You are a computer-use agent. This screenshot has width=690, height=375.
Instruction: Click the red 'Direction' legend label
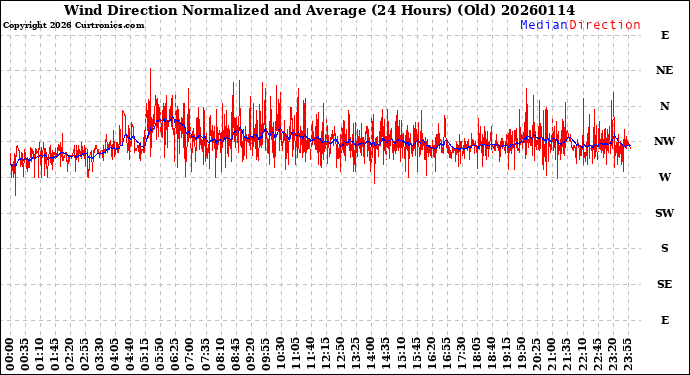(605, 25)
